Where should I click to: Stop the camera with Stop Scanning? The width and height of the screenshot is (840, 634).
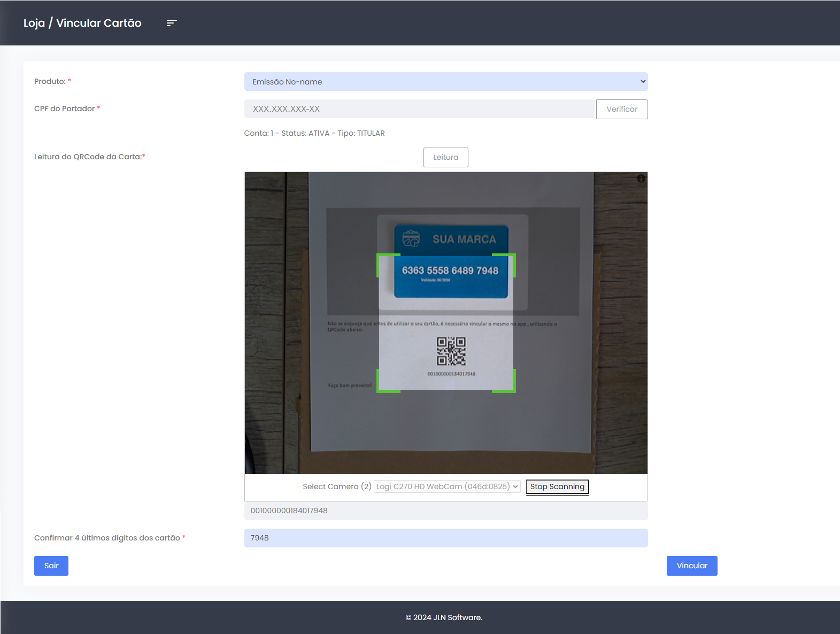(x=557, y=486)
